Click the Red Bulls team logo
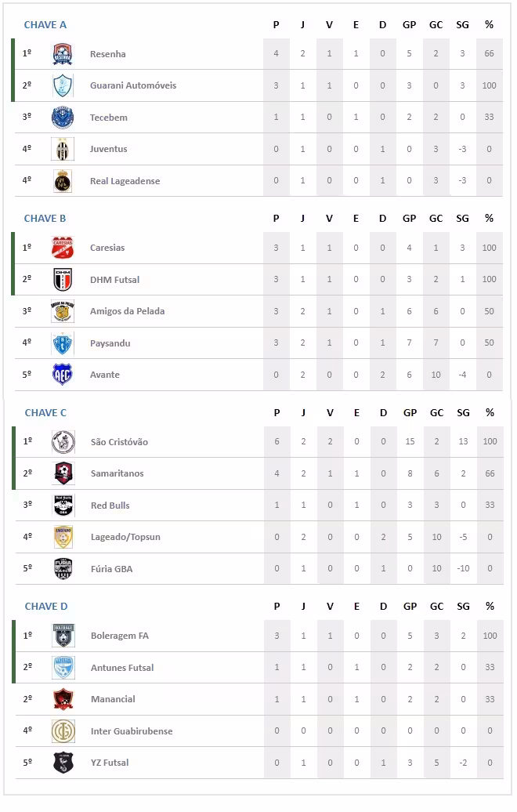 point(63,506)
